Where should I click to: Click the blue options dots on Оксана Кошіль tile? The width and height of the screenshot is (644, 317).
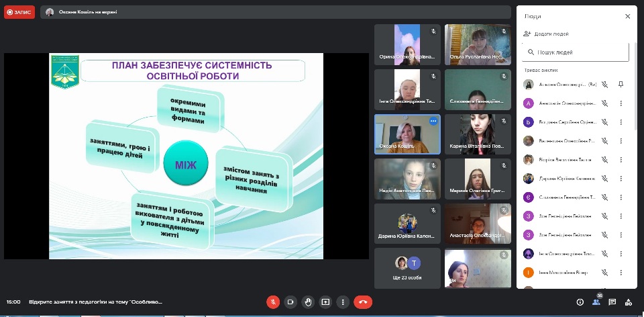tap(433, 122)
